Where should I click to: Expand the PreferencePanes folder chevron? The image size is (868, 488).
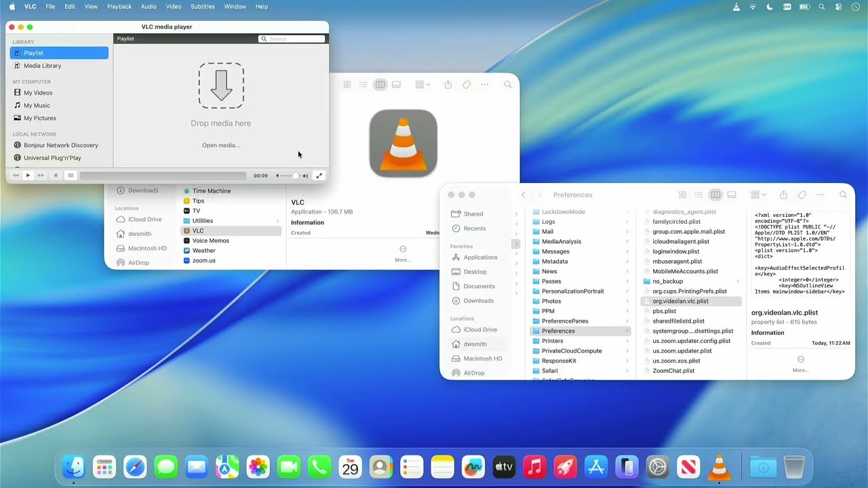pyautogui.click(x=627, y=321)
